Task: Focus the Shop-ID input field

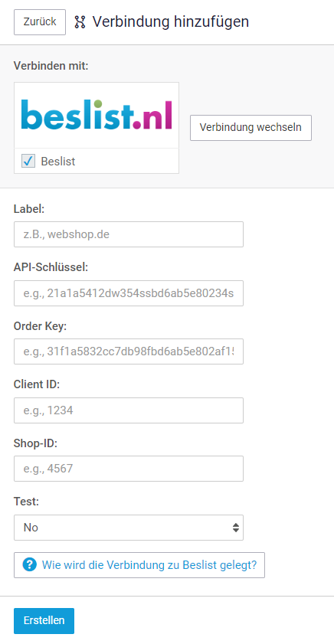Action: pos(129,469)
